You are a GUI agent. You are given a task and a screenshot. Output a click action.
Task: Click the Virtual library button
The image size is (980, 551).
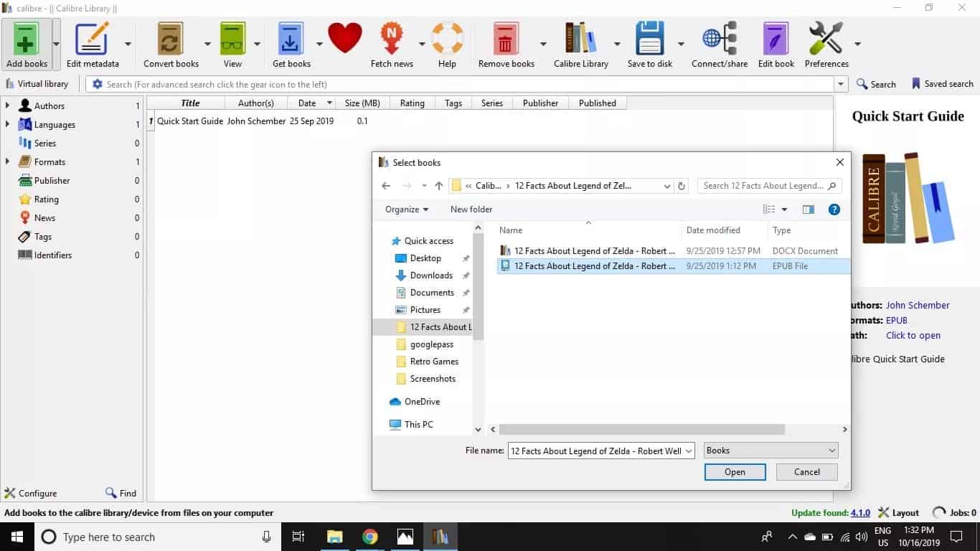pyautogui.click(x=37, y=84)
